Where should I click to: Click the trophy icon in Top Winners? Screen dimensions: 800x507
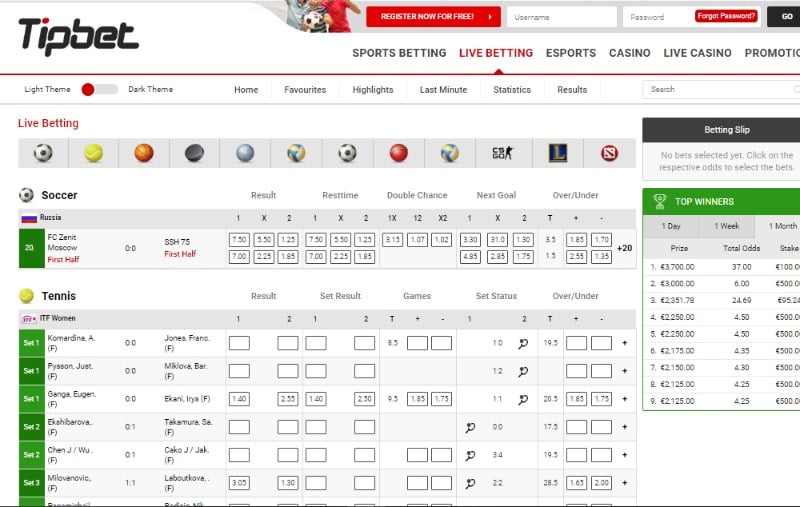[660, 201]
